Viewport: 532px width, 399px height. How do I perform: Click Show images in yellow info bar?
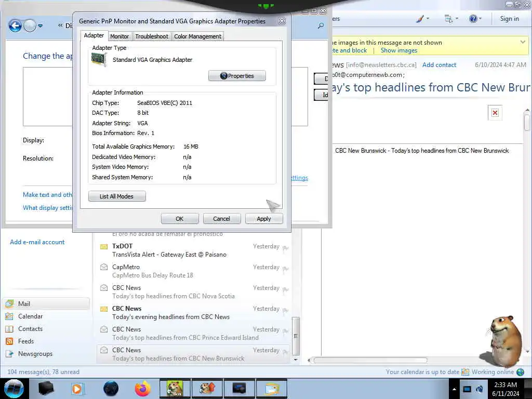pos(398,50)
